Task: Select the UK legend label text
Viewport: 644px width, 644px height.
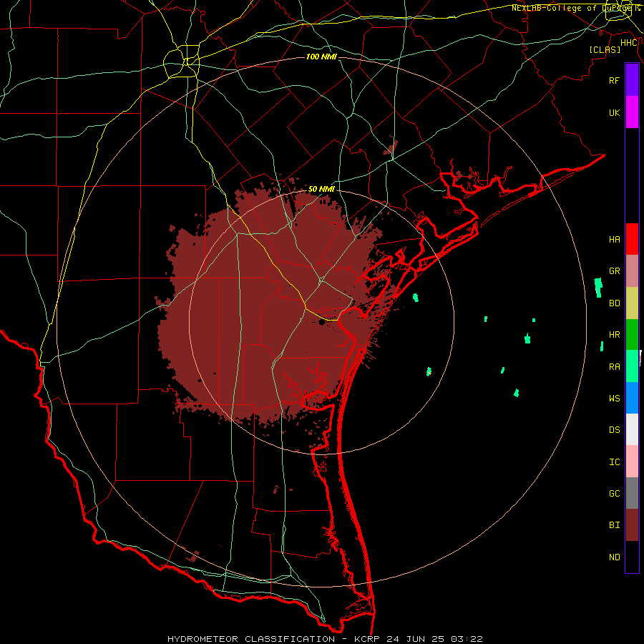Action: click(x=614, y=112)
